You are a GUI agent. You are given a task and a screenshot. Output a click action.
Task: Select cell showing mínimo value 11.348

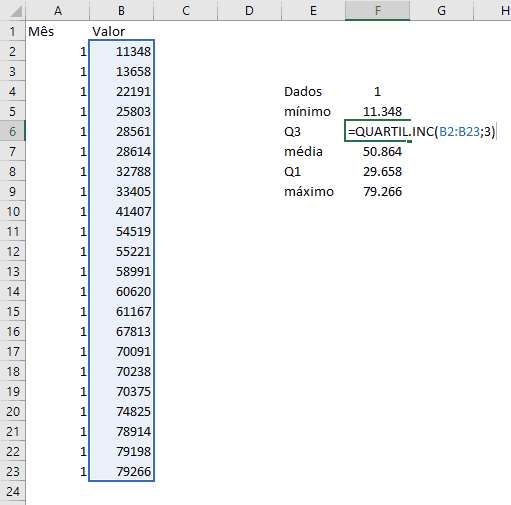(x=377, y=111)
